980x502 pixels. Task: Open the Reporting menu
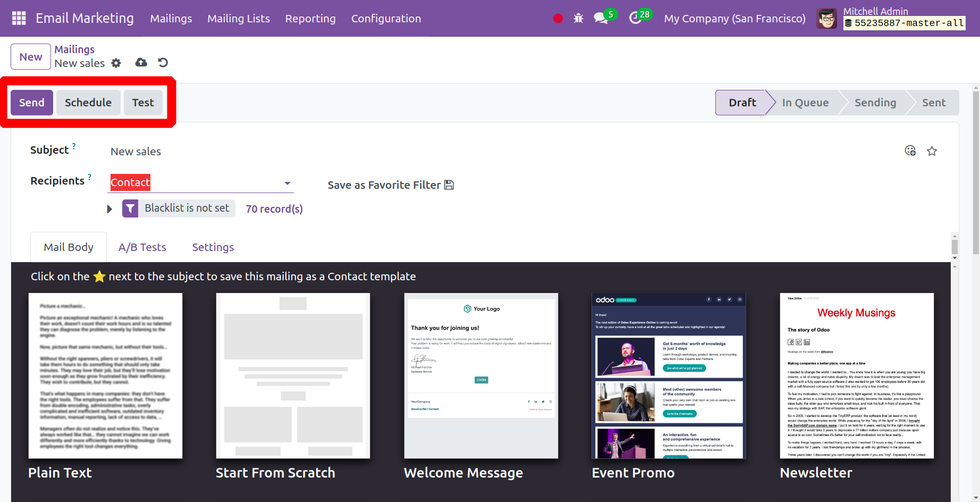point(310,19)
